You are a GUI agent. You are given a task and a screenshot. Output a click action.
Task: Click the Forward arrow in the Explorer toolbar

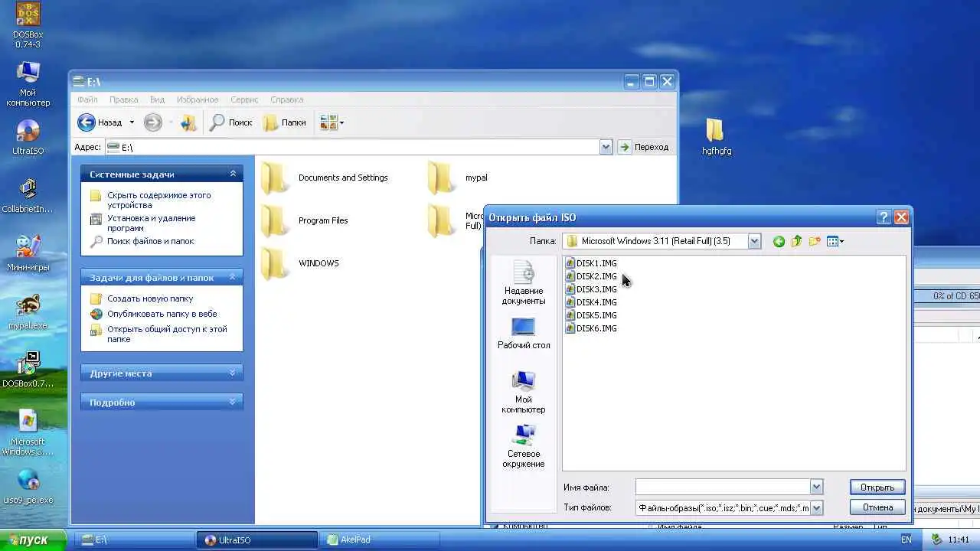pos(153,122)
